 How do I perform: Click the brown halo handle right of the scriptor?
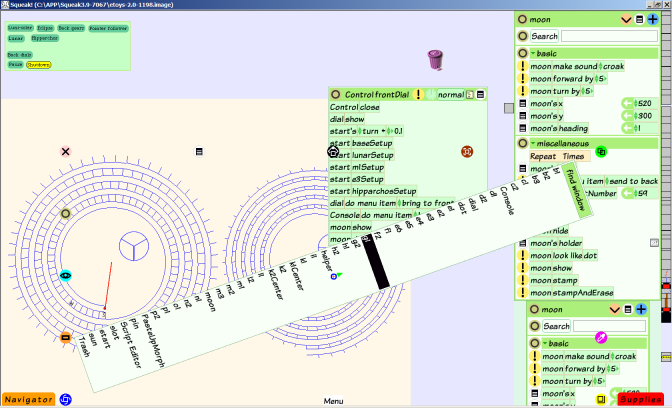pos(467,151)
